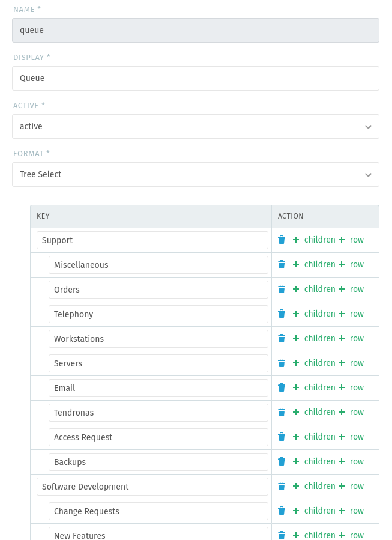Delete the Orders row with trash icon

click(x=282, y=290)
